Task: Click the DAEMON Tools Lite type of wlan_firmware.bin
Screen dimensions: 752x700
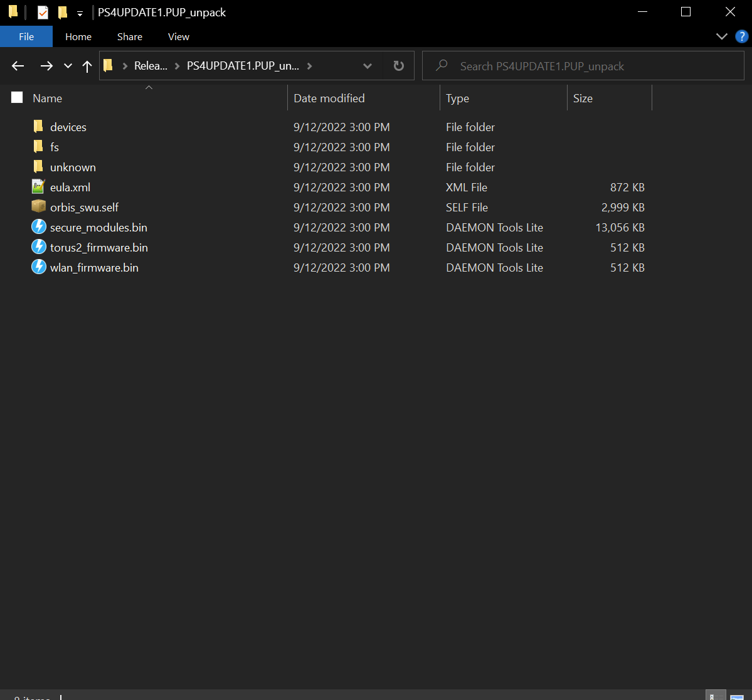Action: [x=494, y=268]
